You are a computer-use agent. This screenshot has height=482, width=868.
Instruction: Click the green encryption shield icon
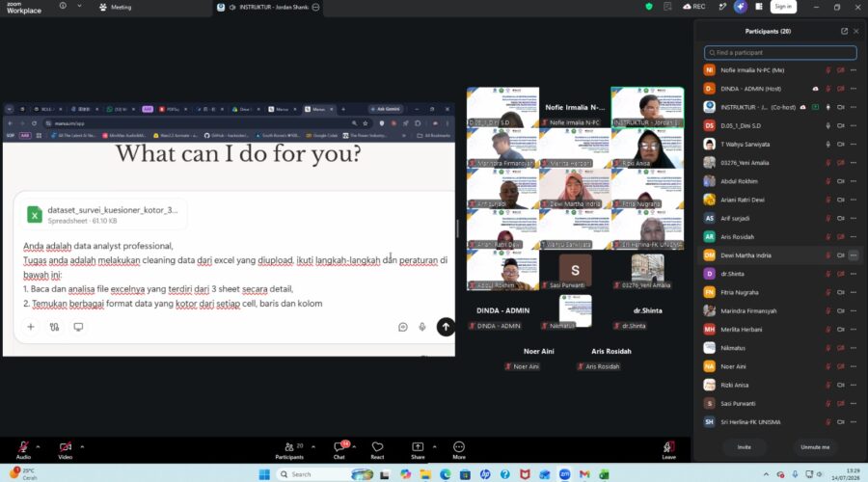tap(649, 7)
